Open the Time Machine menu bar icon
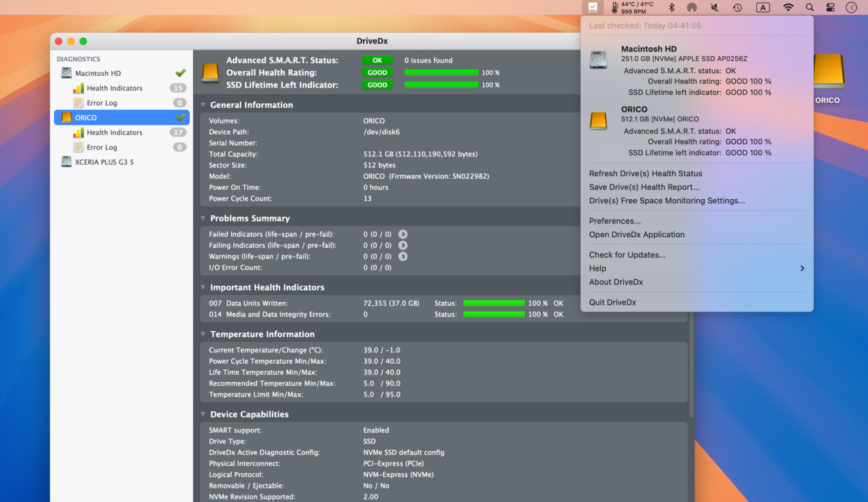Screen dimensions: 868x502 737,7
